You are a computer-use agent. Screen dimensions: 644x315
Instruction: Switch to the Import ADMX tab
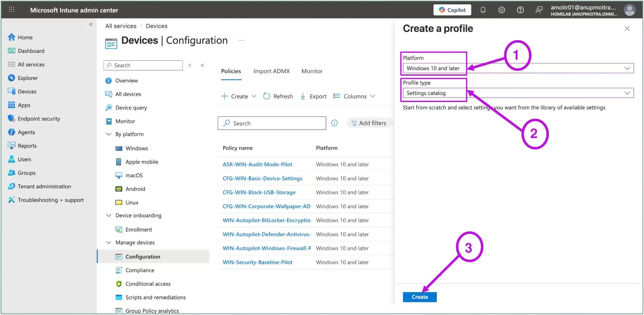coord(271,71)
